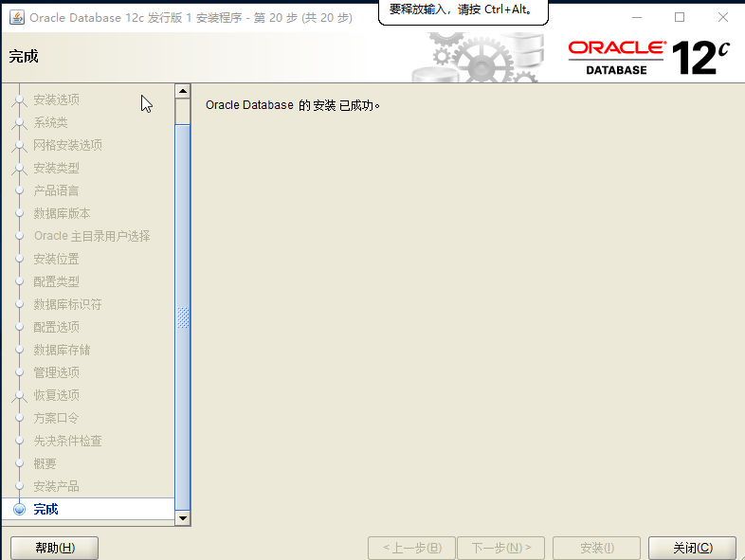Image resolution: width=745 pixels, height=560 pixels.
Task: Click the Oracle Database 12c logo
Action: [649, 58]
